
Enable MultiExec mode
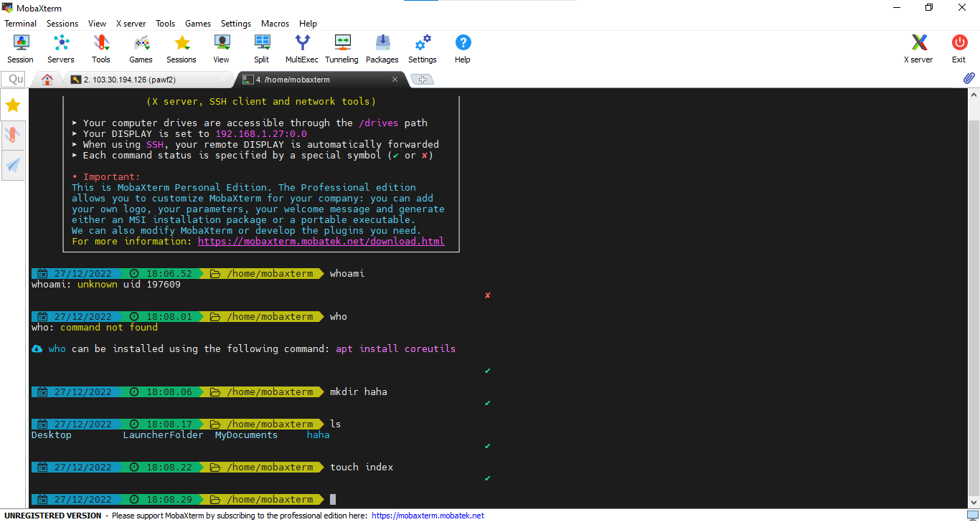click(301, 48)
